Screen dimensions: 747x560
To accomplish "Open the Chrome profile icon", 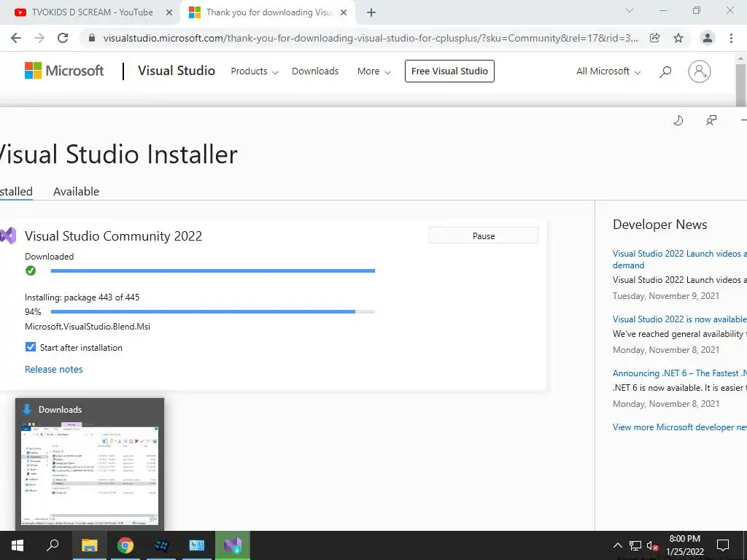I will point(708,38).
